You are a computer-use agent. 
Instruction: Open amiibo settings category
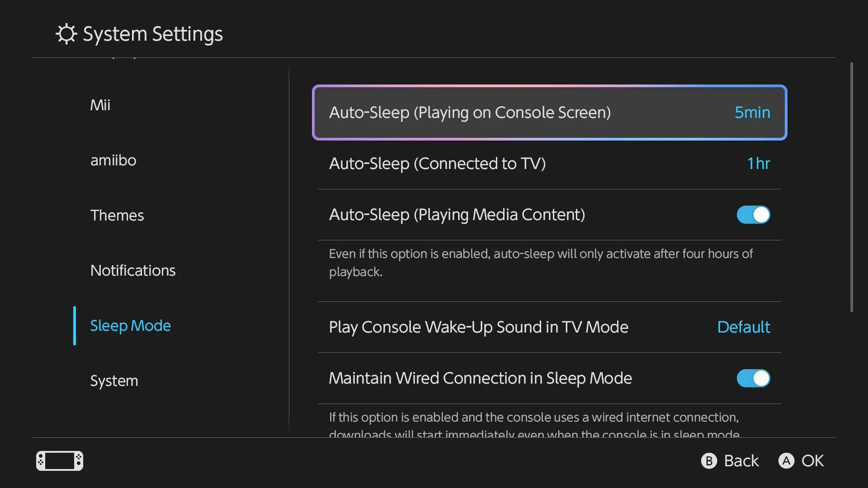tap(113, 160)
